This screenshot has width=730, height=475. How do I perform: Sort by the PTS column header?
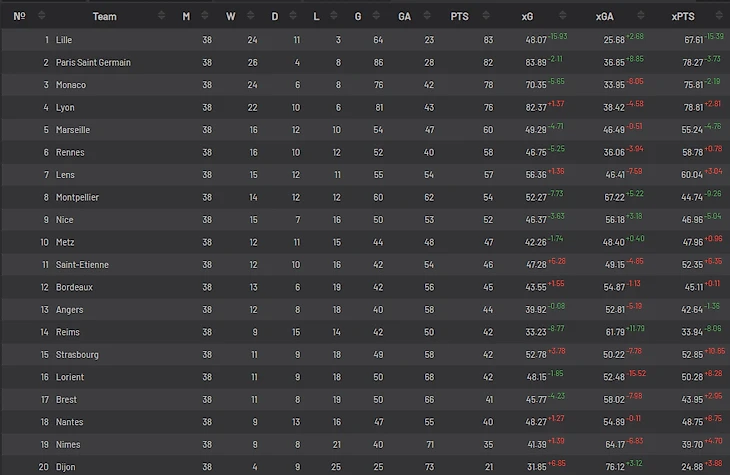coord(487,16)
